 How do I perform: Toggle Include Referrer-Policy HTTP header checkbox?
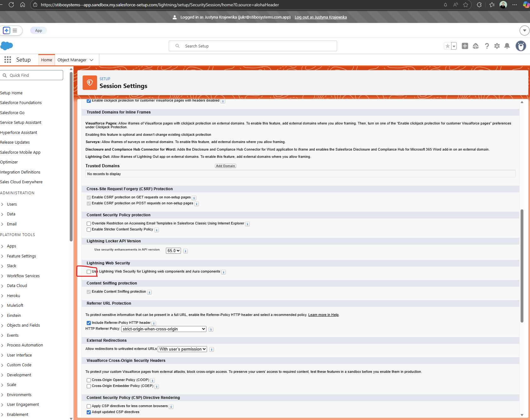pos(89,323)
